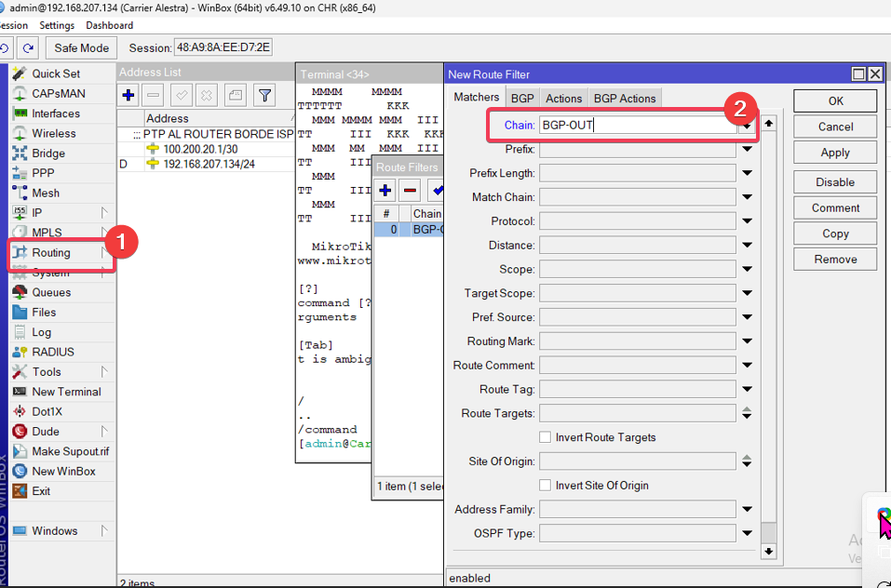891x588 pixels.
Task: Click the scroll down arrow in Matchers panel
Action: [x=768, y=551]
